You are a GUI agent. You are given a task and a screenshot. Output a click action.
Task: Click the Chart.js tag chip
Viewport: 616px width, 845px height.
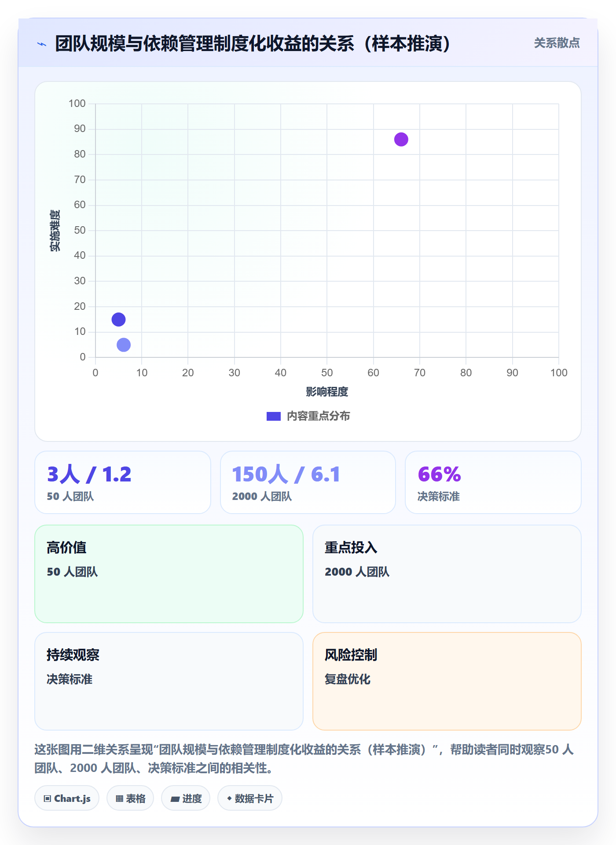(x=67, y=798)
